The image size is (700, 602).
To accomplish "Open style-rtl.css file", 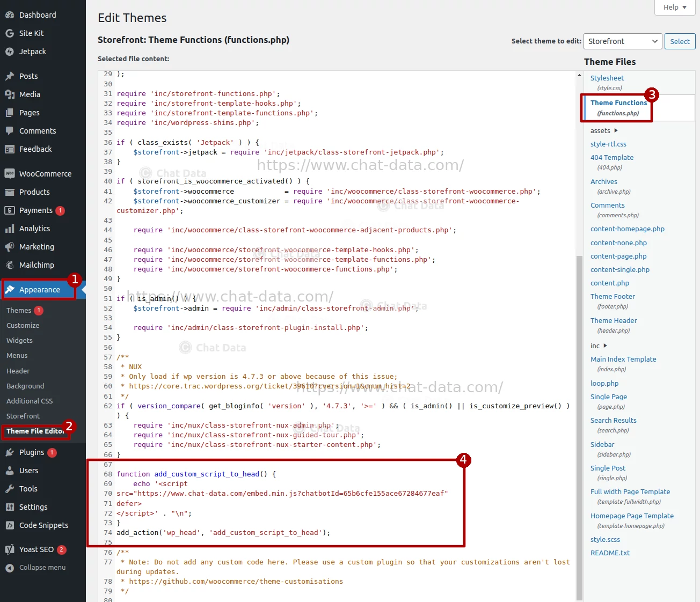I will [x=608, y=144].
